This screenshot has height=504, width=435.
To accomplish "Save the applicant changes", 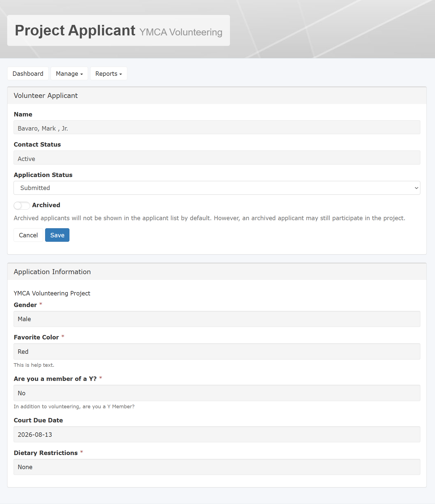I will 57,235.
